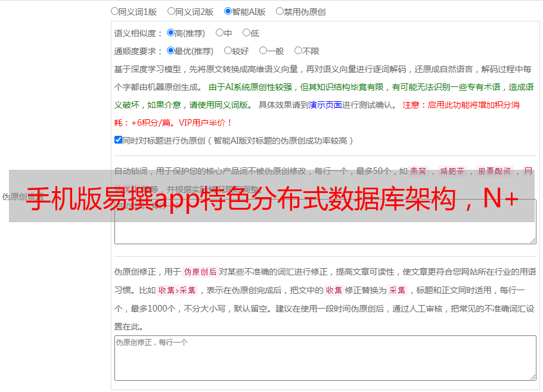Set 通顺度要求 to 不限

tap(298, 51)
